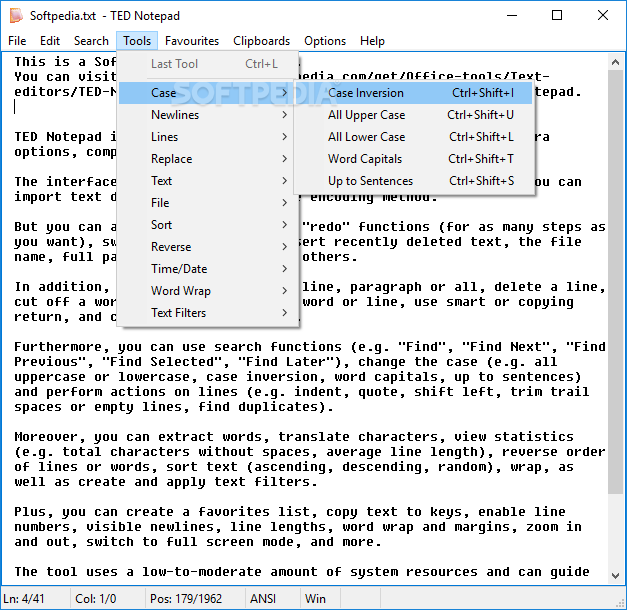The image size is (627, 610).
Task: Open the Search menu
Action: (x=91, y=41)
